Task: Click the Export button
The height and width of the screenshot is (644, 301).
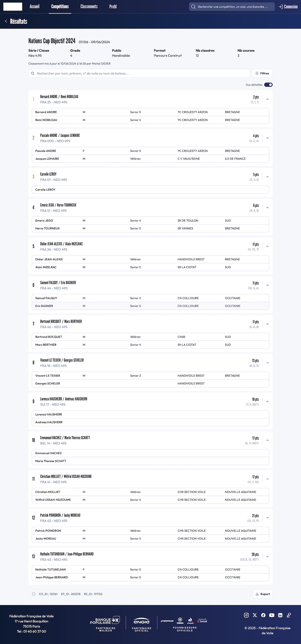Action: [x=262, y=594]
